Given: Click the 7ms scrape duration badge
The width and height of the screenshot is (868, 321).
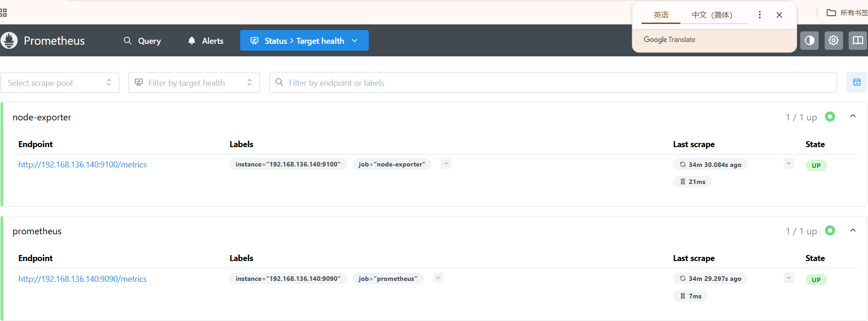Looking at the screenshot, I should (x=690, y=296).
